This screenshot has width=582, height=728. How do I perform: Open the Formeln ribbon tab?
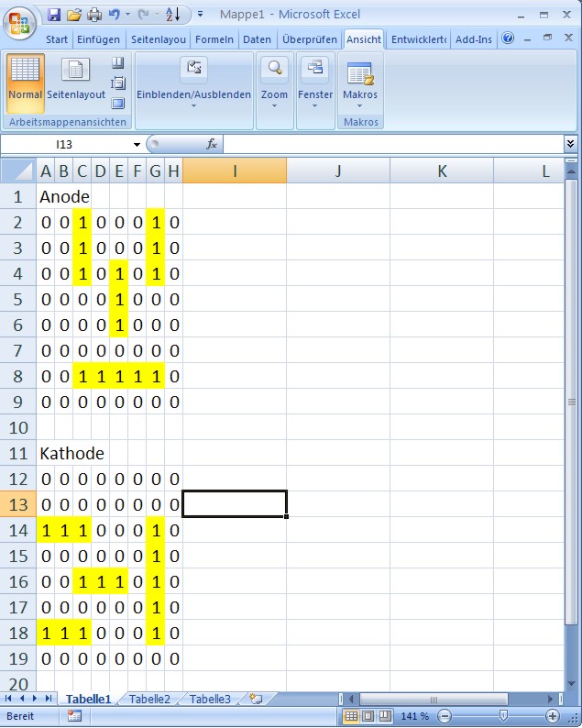pyautogui.click(x=214, y=39)
